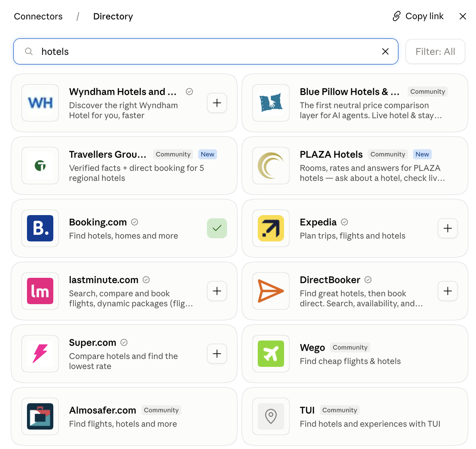Click 'Find hotels and experiences with TUI'
The width and height of the screenshot is (476, 449).
[x=370, y=424]
